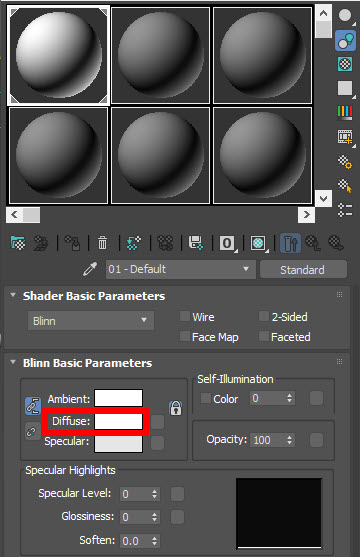Click the Make Preview icon
This screenshot has height=557, width=360.
(x=345, y=137)
